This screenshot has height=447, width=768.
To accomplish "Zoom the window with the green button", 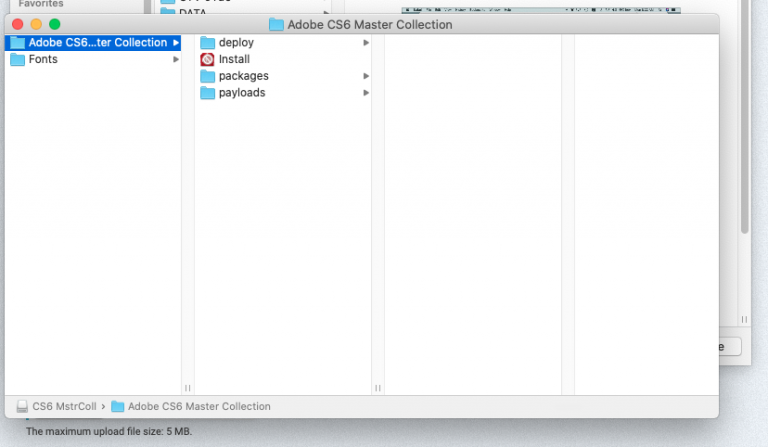I will [x=55, y=24].
